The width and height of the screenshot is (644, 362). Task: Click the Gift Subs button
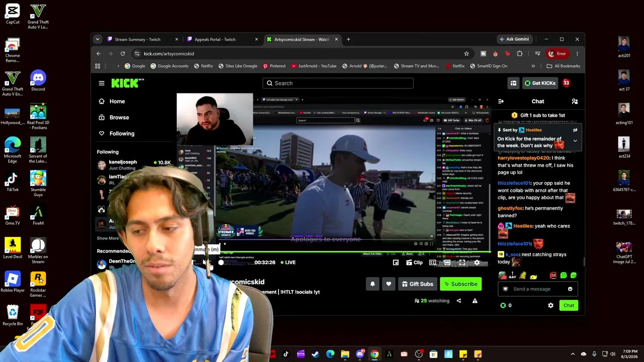click(x=417, y=284)
